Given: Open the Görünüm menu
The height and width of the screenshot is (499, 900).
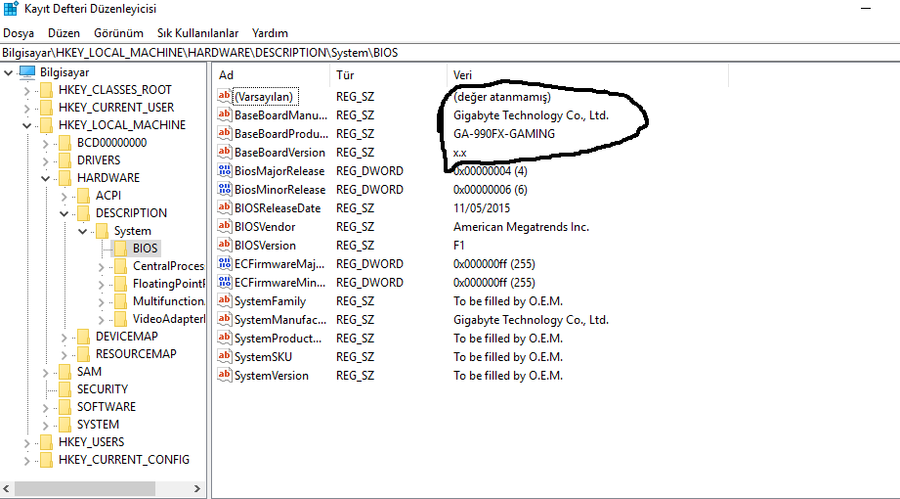Looking at the screenshot, I should tap(119, 33).
